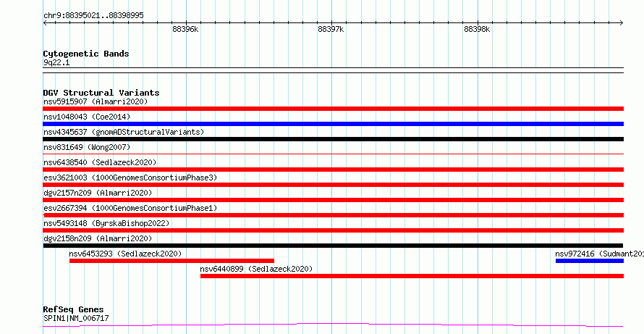The width and height of the screenshot is (644, 334).
Task: Click the 9q22.1 cytogenetic band line
Action: (333, 70)
